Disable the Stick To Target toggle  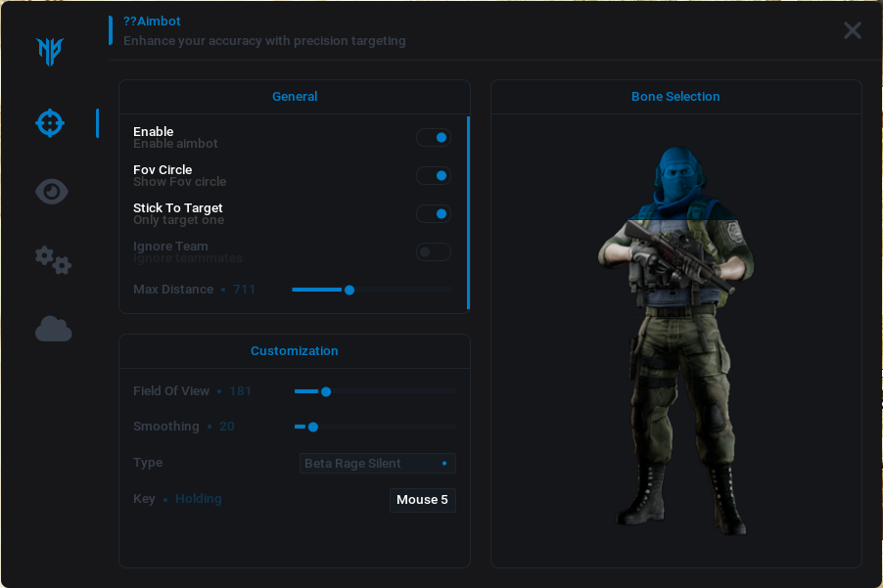tap(434, 214)
